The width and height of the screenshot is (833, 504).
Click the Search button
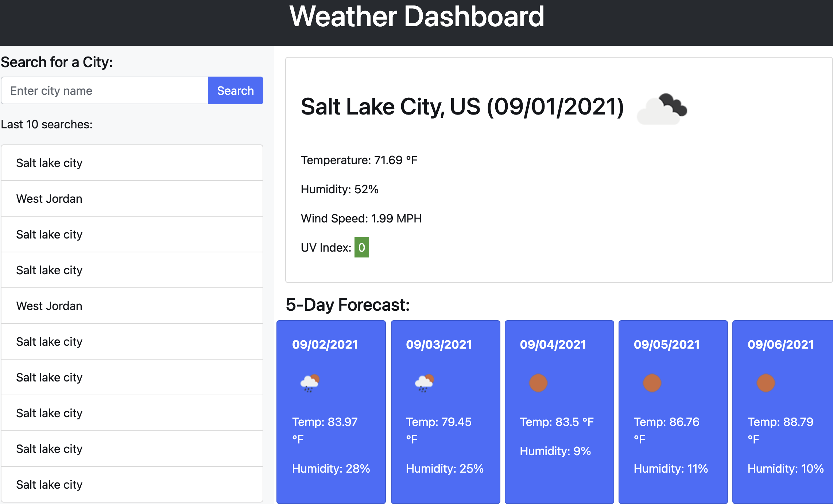(x=235, y=90)
